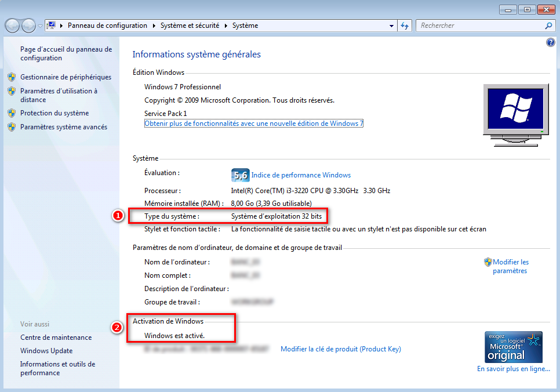Select Système et sécurité breadcrumb
The height and width of the screenshot is (392, 560).
[x=190, y=26]
